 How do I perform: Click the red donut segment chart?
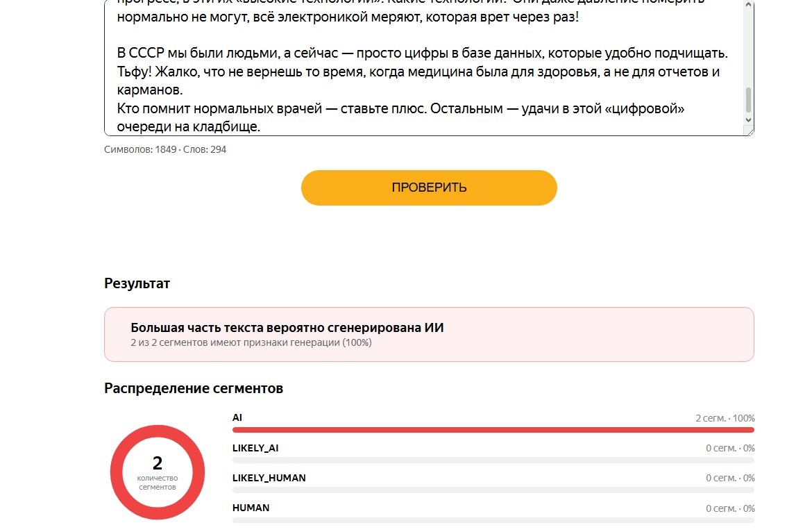coord(158,472)
